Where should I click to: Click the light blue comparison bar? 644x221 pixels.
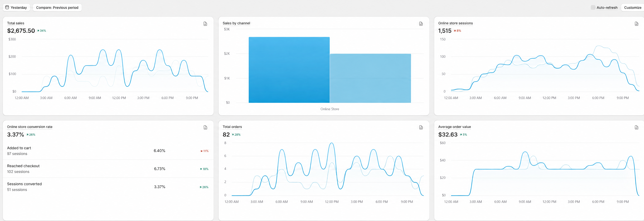pyautogui.click(x=370, y=78)
